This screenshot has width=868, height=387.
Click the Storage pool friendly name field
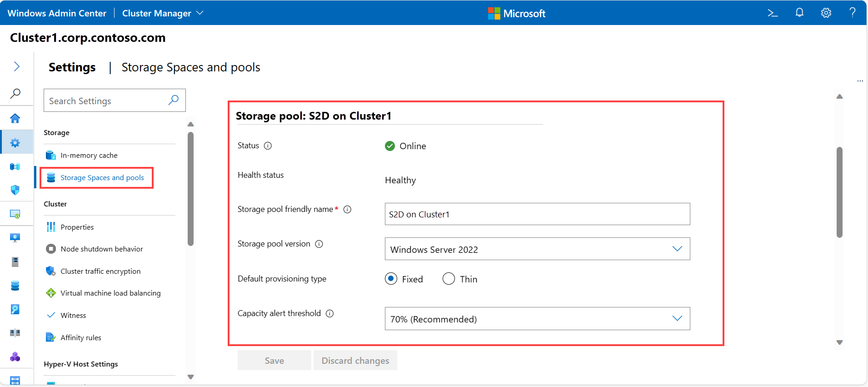(537, 214)
